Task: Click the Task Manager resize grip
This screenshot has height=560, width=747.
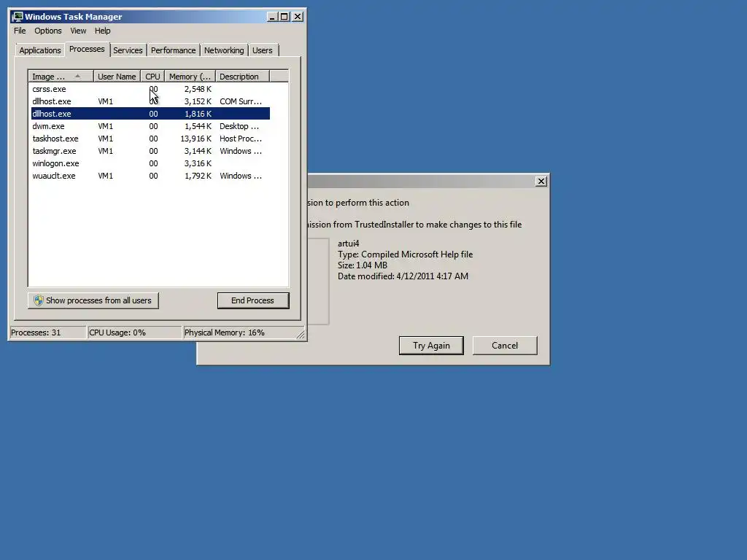Action: tap(301, 334)
